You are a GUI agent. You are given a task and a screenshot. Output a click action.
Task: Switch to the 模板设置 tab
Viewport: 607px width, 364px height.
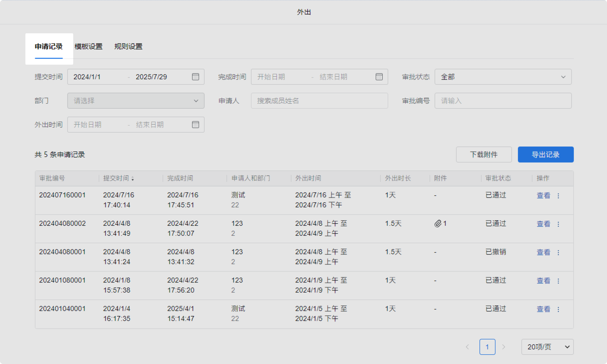89,46
